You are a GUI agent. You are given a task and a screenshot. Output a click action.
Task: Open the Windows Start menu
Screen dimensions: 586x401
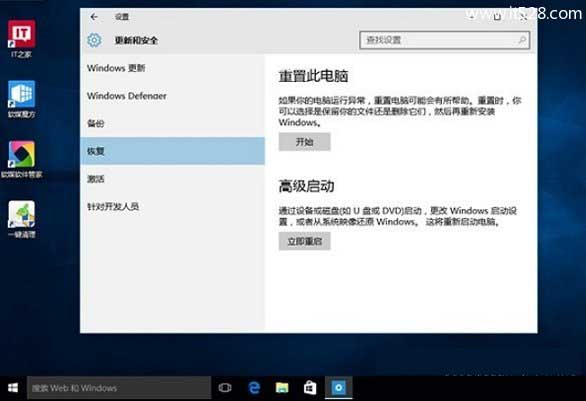(x=13, y=388)
